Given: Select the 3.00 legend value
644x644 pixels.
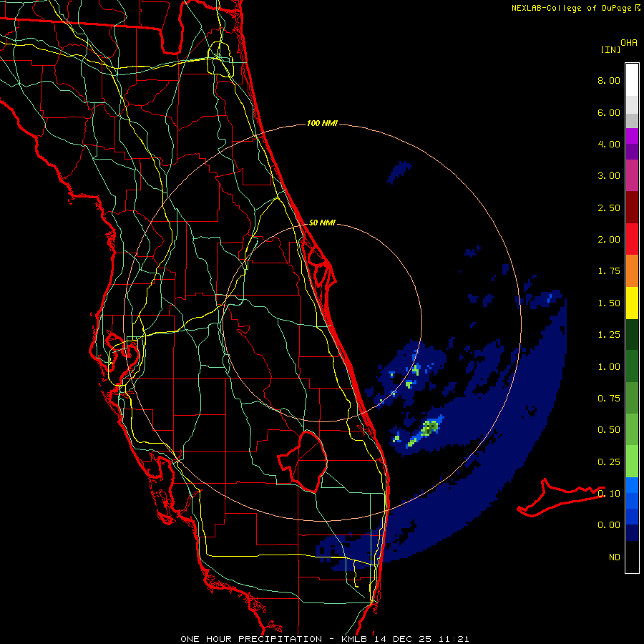Looking at the screenshot, I should 609,176.
